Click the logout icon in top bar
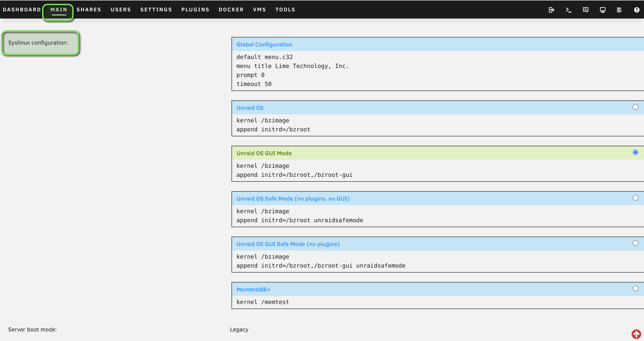This screenshot has width=644, height=341. tap(551, 10)
